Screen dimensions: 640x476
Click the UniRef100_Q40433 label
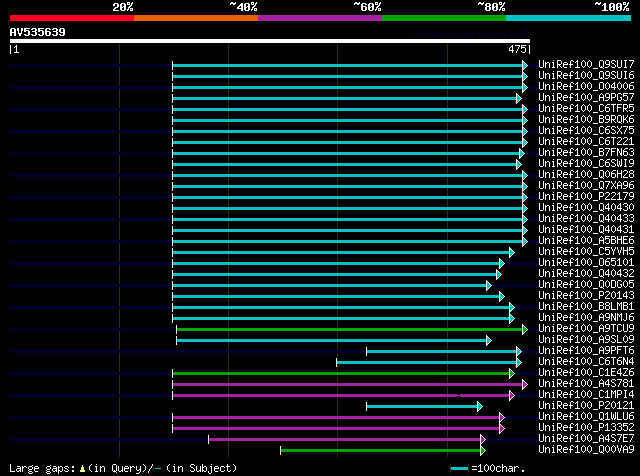pos(586,219)
